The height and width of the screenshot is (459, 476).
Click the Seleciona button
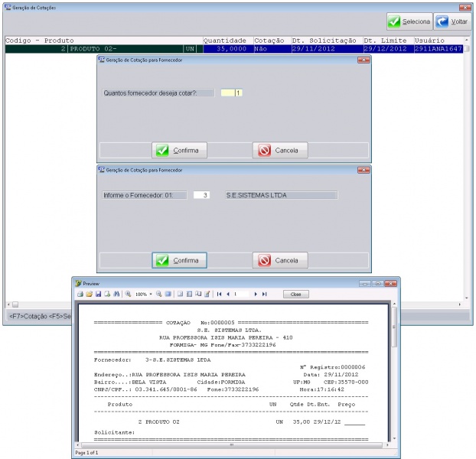[x=409, y=21]
